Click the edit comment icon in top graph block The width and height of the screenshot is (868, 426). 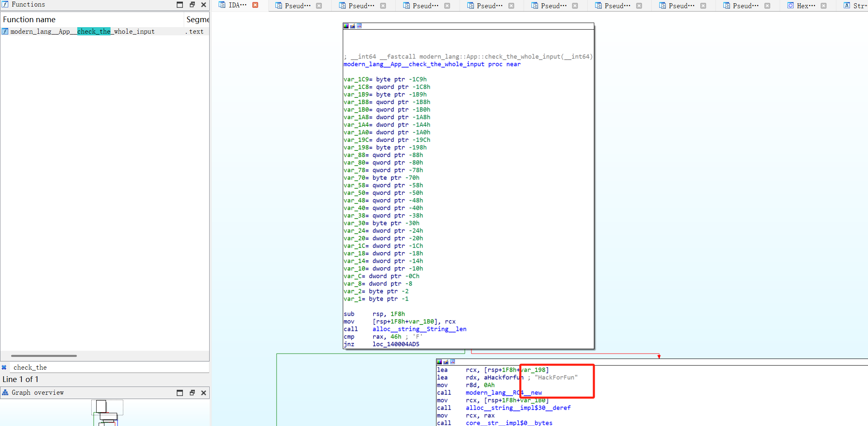pos(353,26)
